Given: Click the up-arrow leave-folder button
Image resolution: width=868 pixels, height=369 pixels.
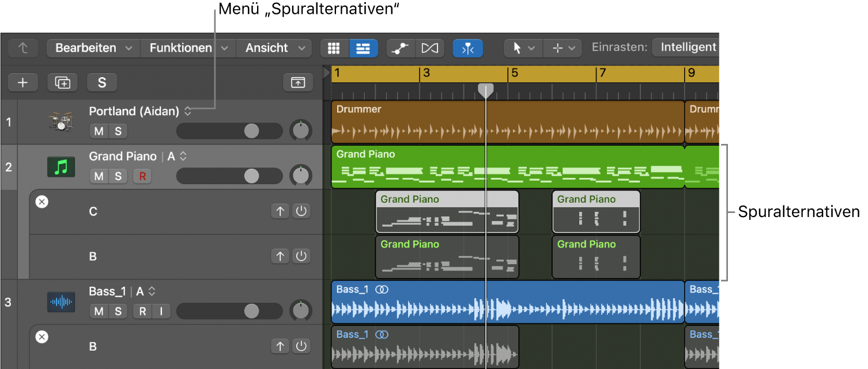Looking at the screenshot, I should (x=24, y=48).
